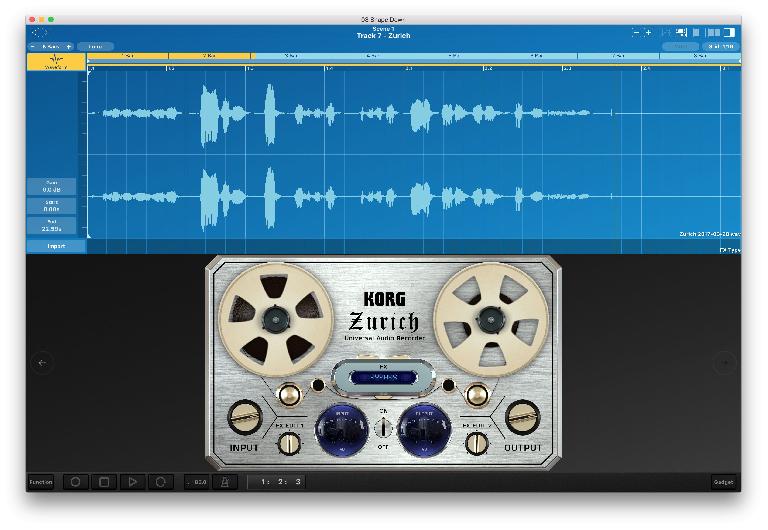Click the large OUTPUT knob
The width and height of the screenshot is (768, 530).
(522, 417)
